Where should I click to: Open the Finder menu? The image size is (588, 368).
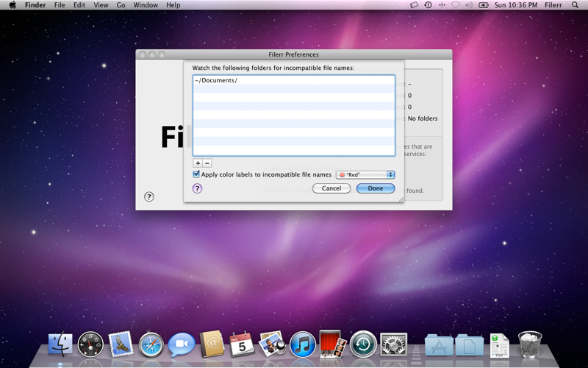pos(35,5)
